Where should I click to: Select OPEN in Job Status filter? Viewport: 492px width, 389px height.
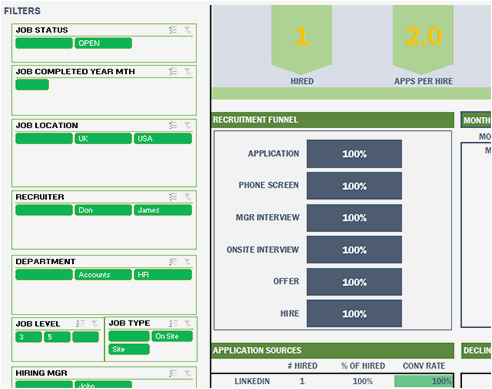pyautogui.click(x=103, y=43)
